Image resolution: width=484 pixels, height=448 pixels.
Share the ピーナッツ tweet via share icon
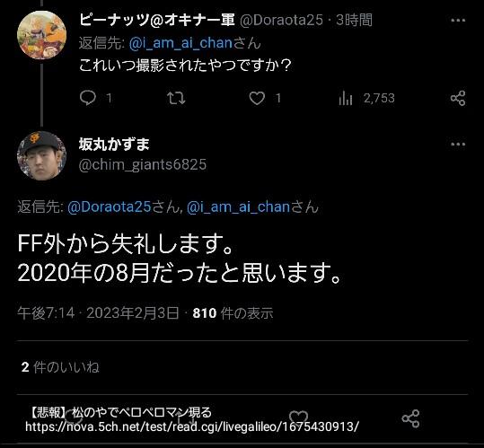point(458,98)
